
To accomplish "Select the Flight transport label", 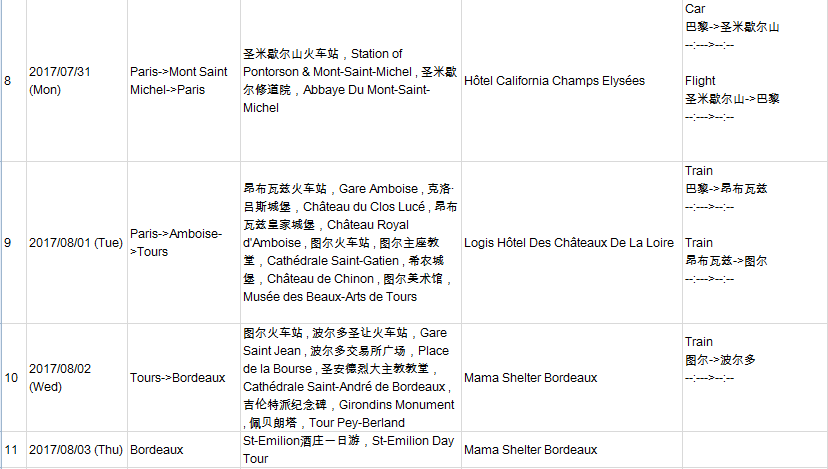I will tap(700, 80).
